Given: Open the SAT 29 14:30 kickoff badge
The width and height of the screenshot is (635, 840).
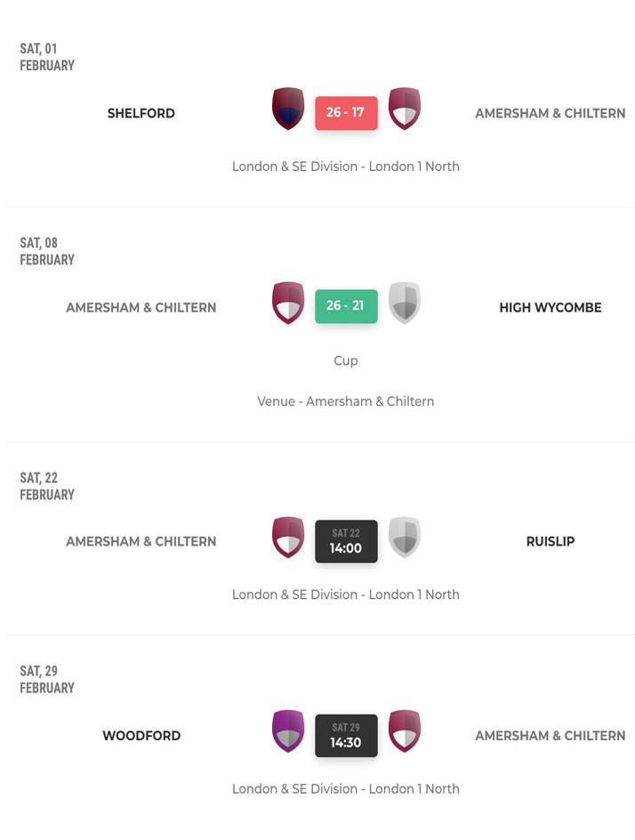Looking at the screenshot, I should [x=346, y=735].
